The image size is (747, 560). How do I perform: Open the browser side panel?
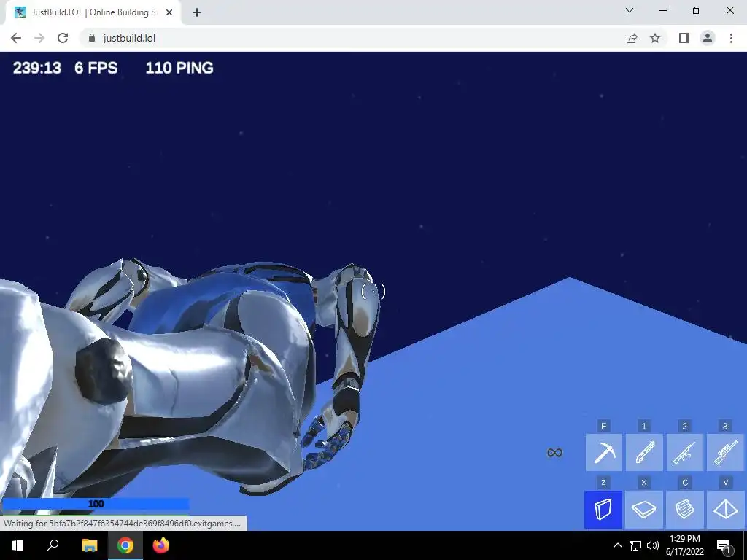coord(684,38)
